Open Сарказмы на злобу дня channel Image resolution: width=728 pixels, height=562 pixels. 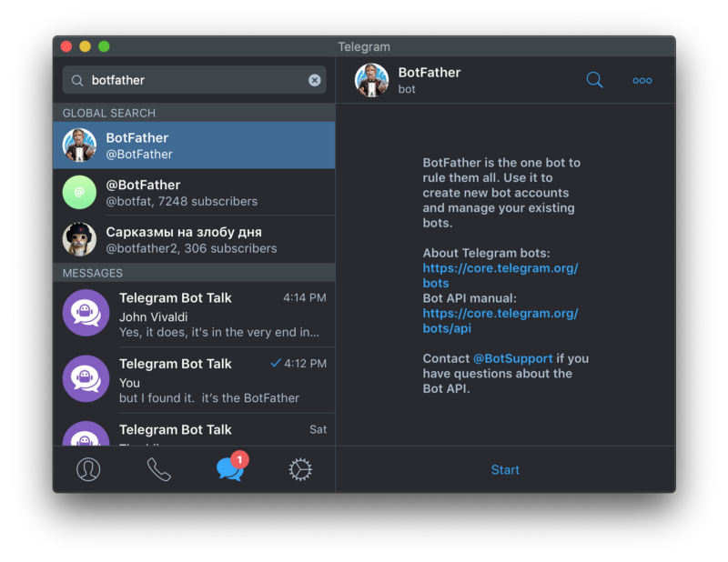point(194,239)
